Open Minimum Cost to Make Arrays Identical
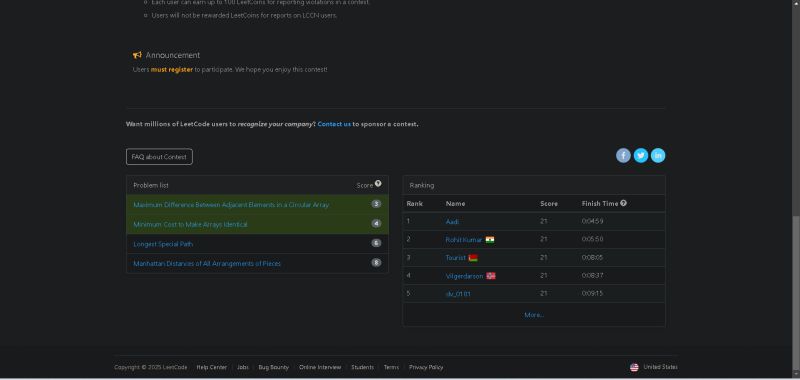 pos(190,224)
